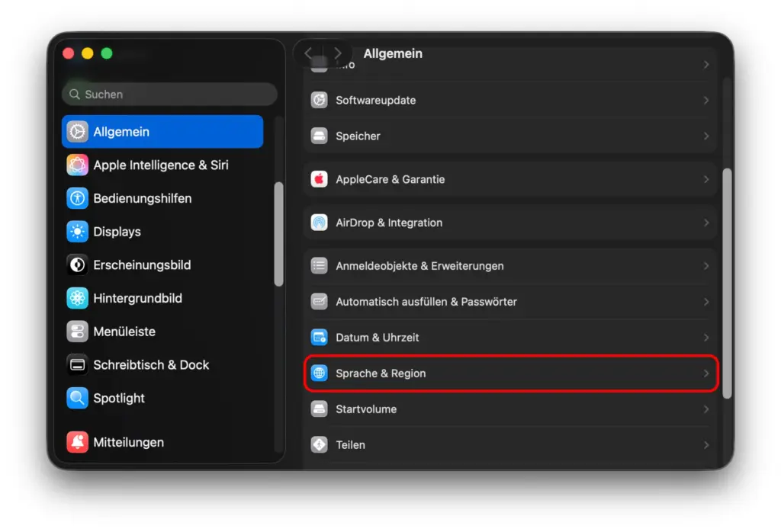Click the Teilen sharing icon
Image resolution: width=781 pixels, height=532 pixels.
320,444
